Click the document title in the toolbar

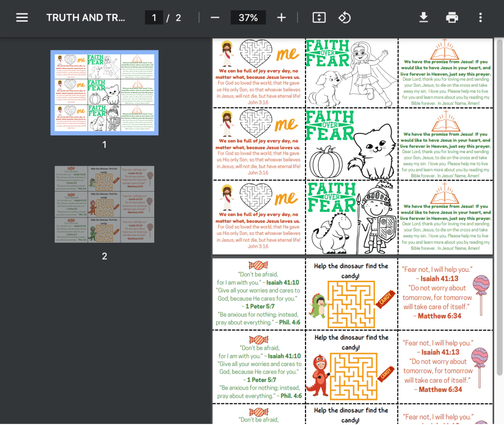pos(86,18)
